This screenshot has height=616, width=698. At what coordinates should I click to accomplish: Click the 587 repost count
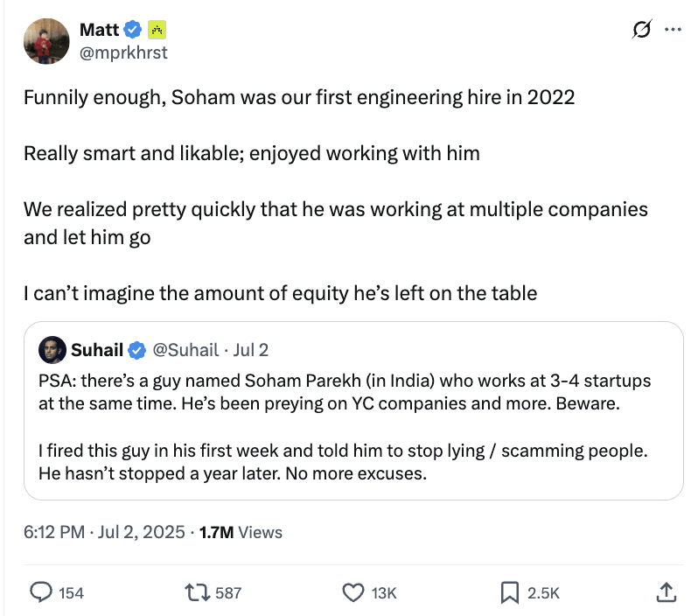(x=227, y=593)
